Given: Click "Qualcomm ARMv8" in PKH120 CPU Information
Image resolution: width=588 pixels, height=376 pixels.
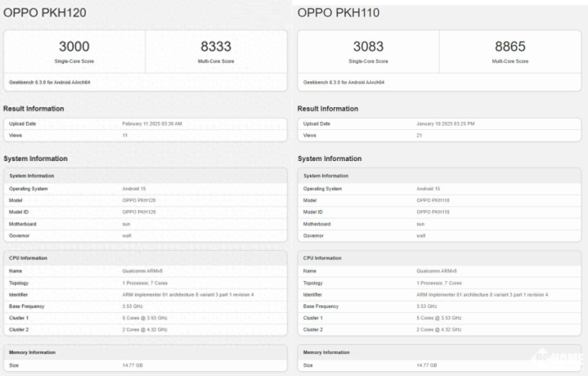Looking at the screenshot, I should tap(142, 271).
